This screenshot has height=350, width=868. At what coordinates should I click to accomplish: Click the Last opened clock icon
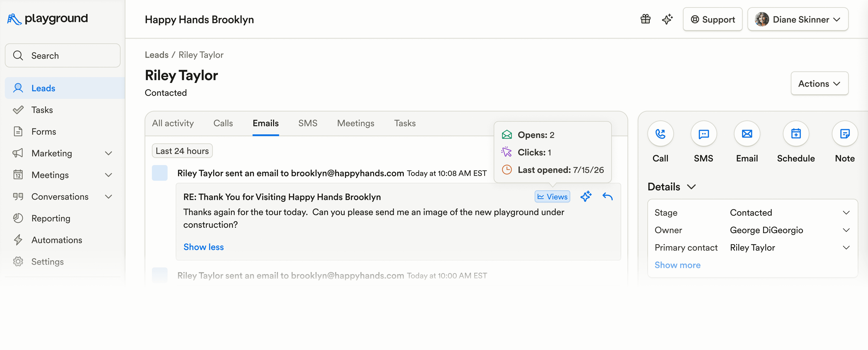pyautogui.click(x=507, y=169)
